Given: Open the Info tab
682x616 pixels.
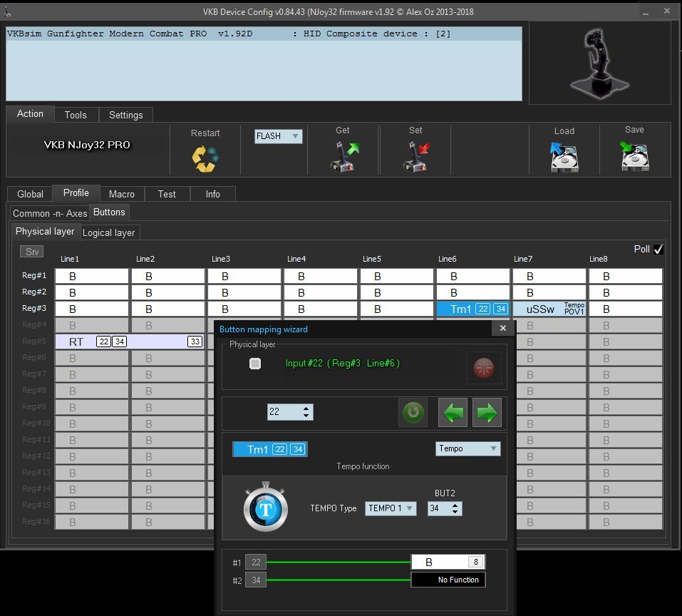Looking at the screenshot, I should click(x=212, y=194).
